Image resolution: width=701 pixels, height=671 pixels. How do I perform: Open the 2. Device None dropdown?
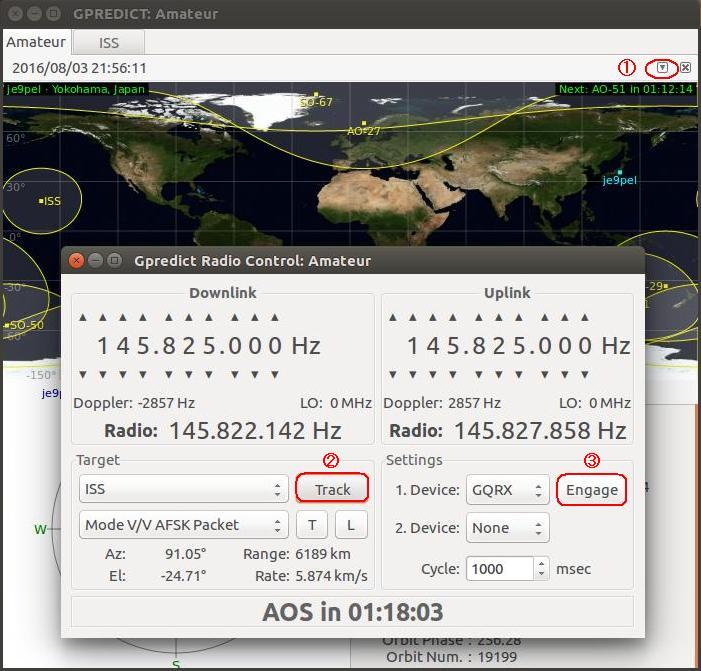[x=507, y=528]
